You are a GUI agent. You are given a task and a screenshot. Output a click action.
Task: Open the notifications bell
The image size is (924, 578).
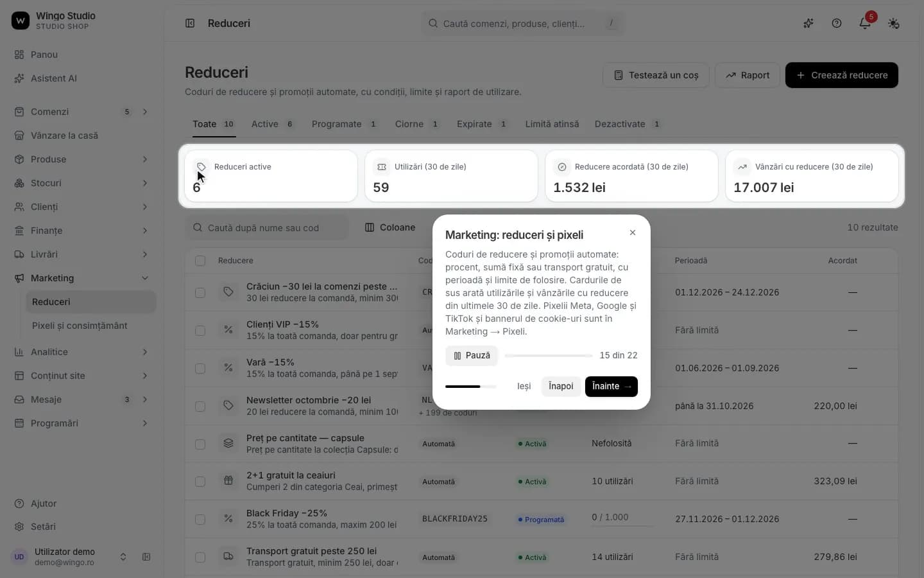(x=865, y=23)
